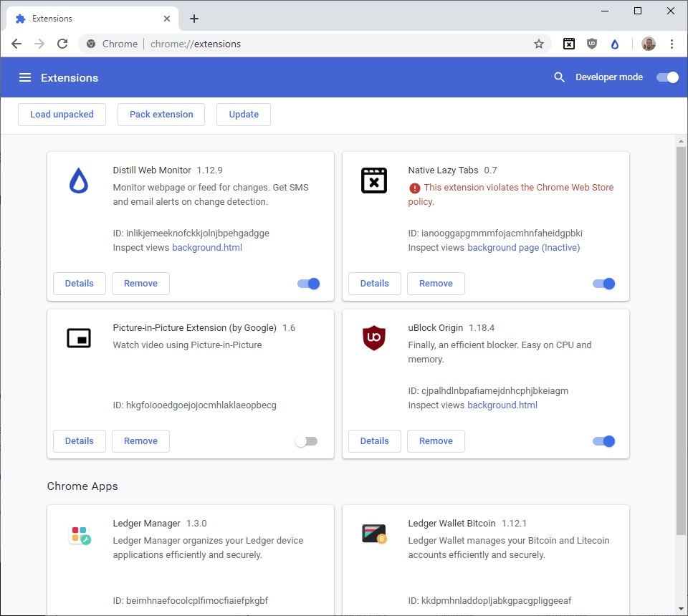Select the Extensions browser tab

92,19
